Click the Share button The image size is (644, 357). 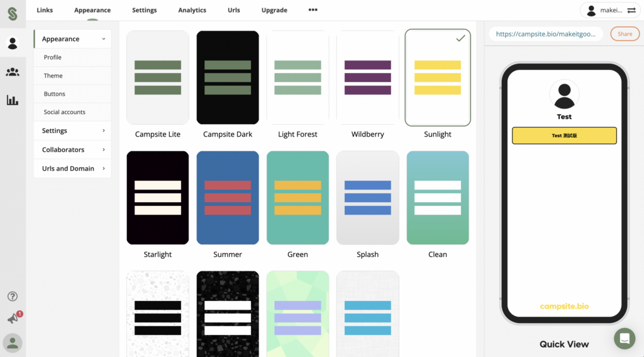625,34
